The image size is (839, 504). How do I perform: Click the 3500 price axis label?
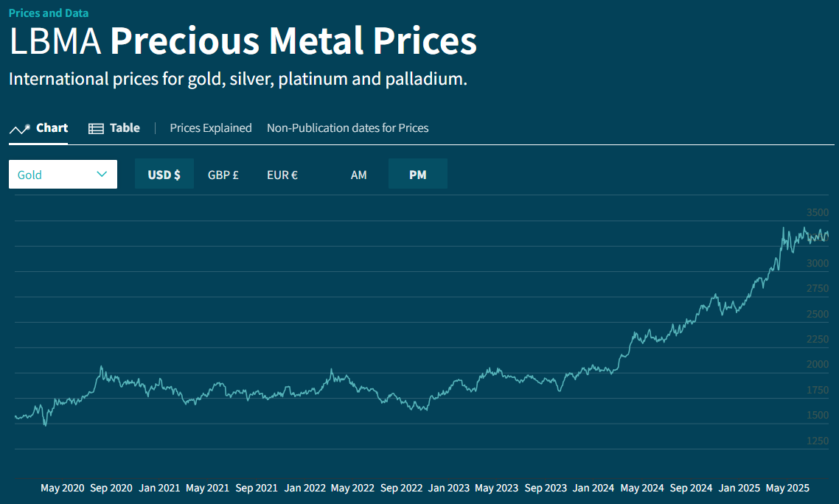817,212
